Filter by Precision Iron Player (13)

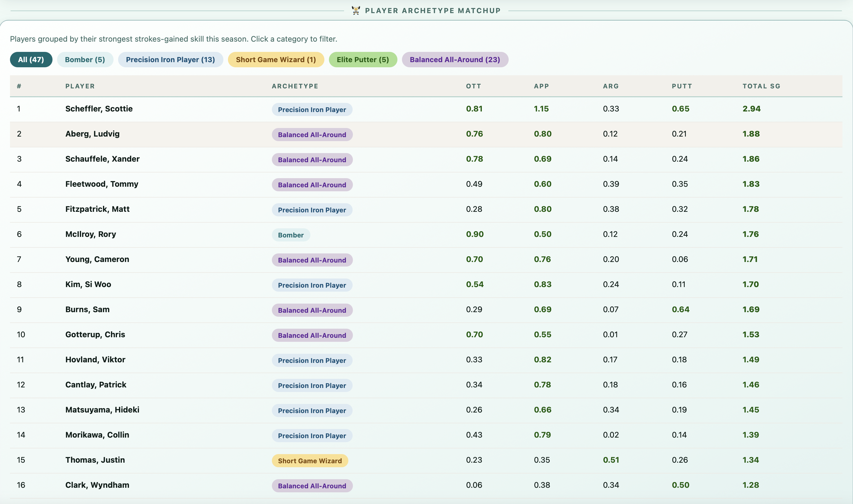[x=171, y=59]
